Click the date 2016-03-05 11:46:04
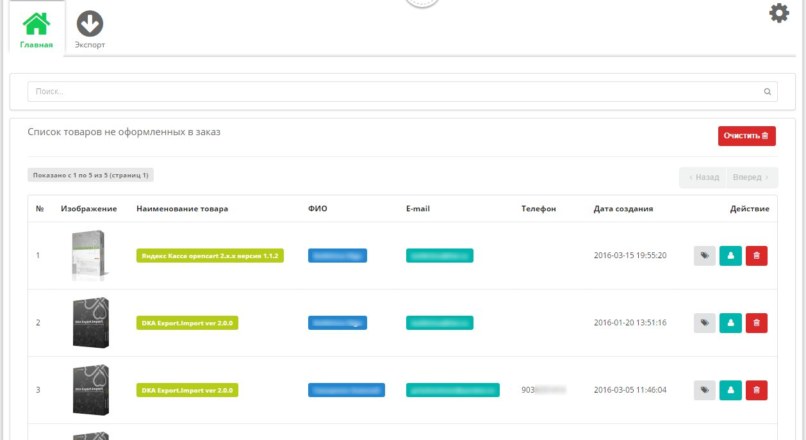Screen dimensions: 806x440 point(630,390)
